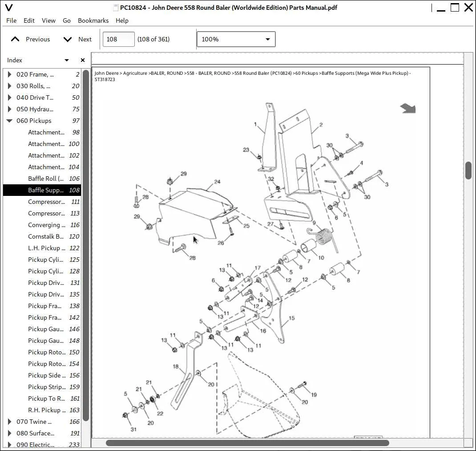Open Compressor entry page 113
This screenshot has height=451, width=476.
[42, 213]
